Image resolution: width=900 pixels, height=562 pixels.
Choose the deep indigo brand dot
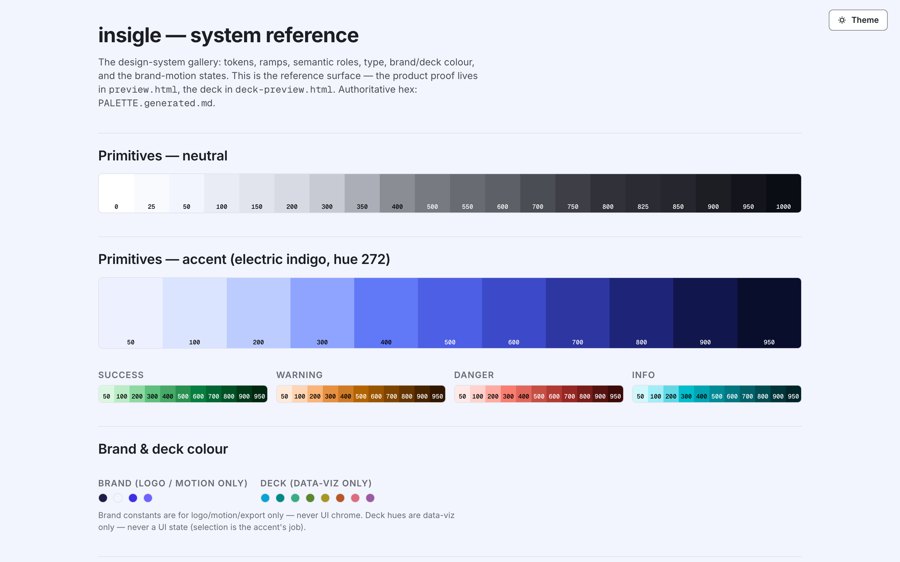click(133, 498)
